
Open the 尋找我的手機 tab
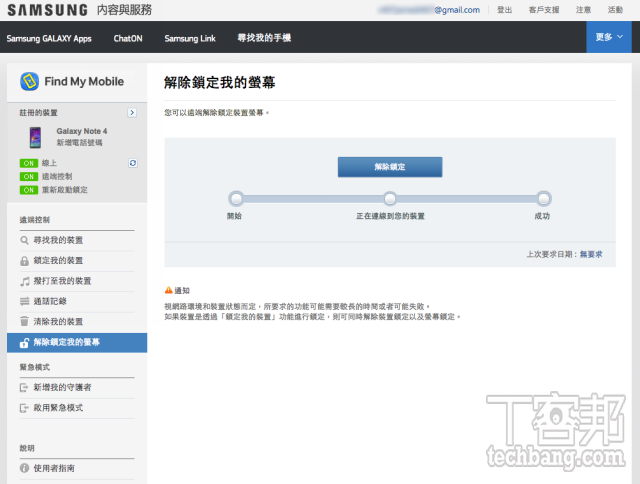point(264,38)
